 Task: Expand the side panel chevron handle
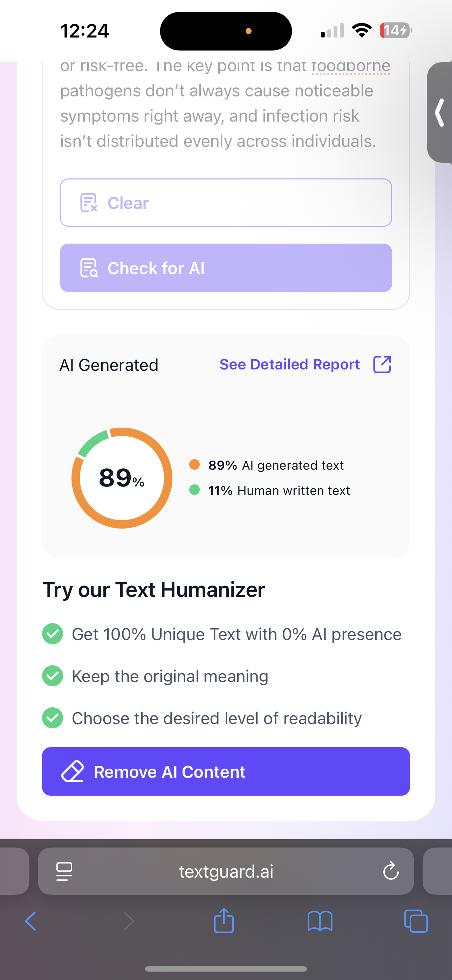(x=440, y=112)
